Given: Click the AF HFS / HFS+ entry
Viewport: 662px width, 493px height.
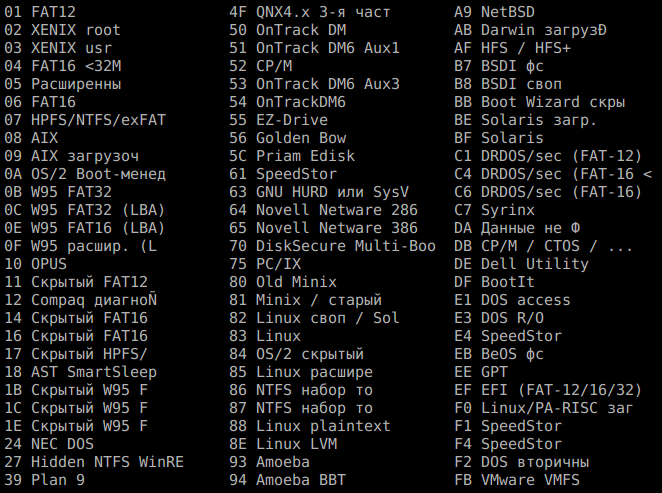Looking at the screenshot, I should click(x=512, y=48).
